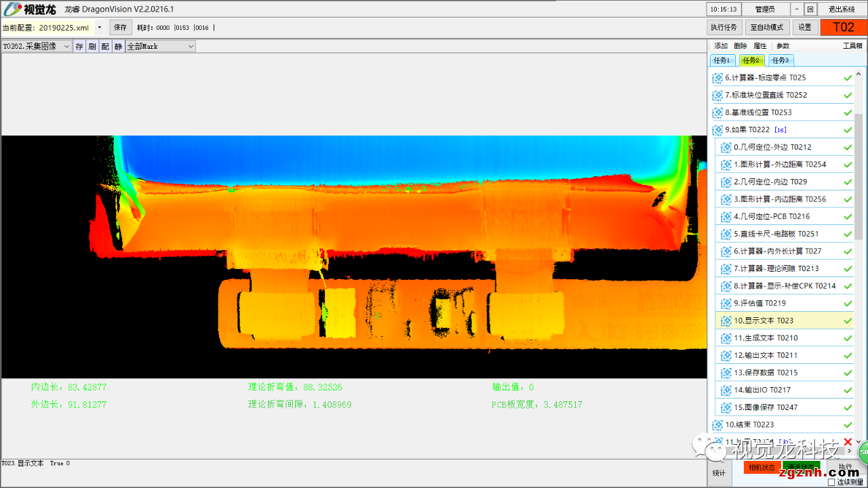Switch to the 任务1 tab
The height and width of the screenshot is (488, 868).
pyautogui.click(x=722, y=60)
